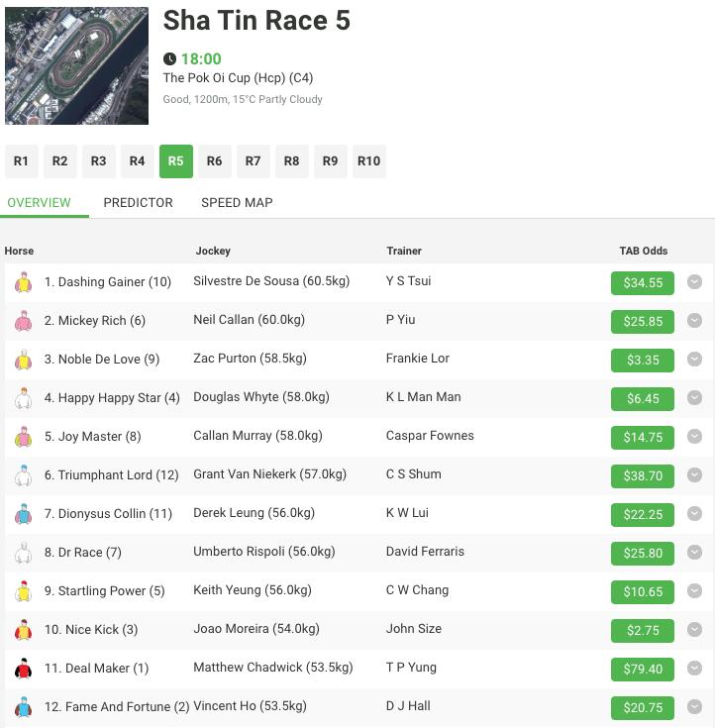Viewport: 715px width, 728px height.
Task: Select race R6 button
Action: click(x=214, y=161)
